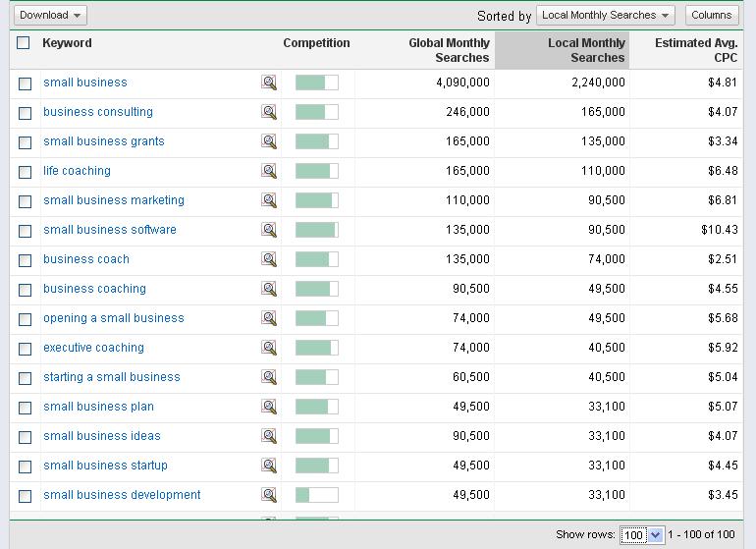Click the Columns button
The height and width of the screenshot is (549, 756).
[712, 16]
